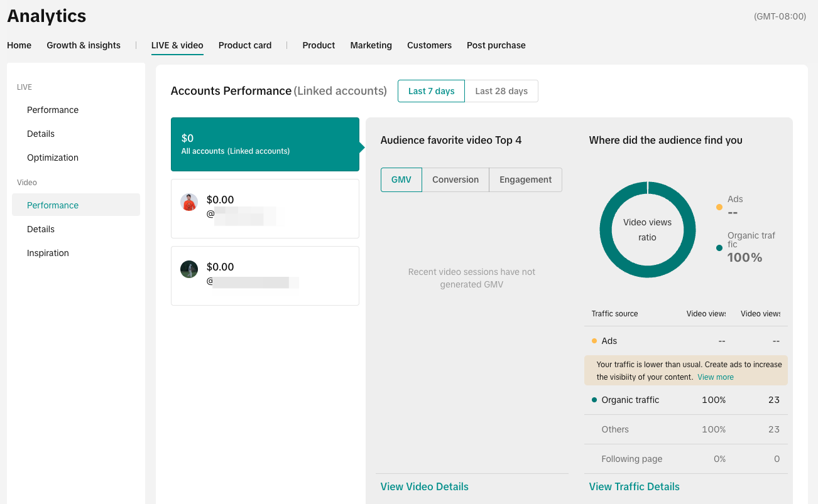Click the first account's orange avatar
This screenshot has width=818, height=504.
click(189, 202)
